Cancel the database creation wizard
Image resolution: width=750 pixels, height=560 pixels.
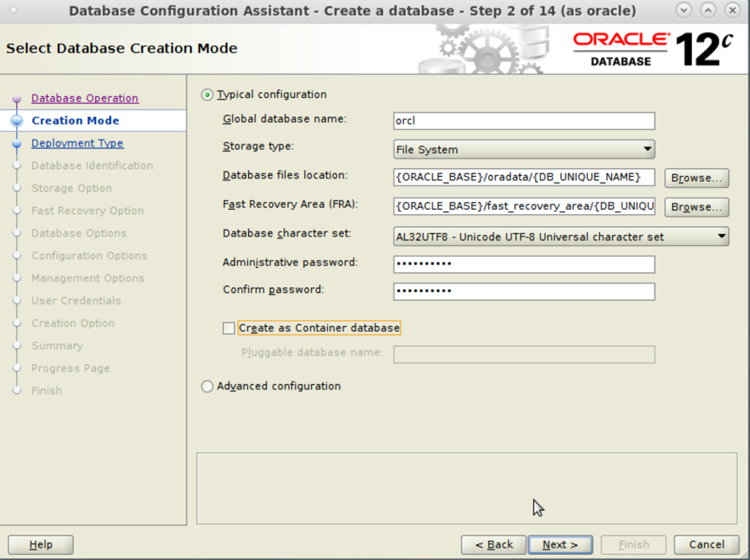(x=707, y=544)
